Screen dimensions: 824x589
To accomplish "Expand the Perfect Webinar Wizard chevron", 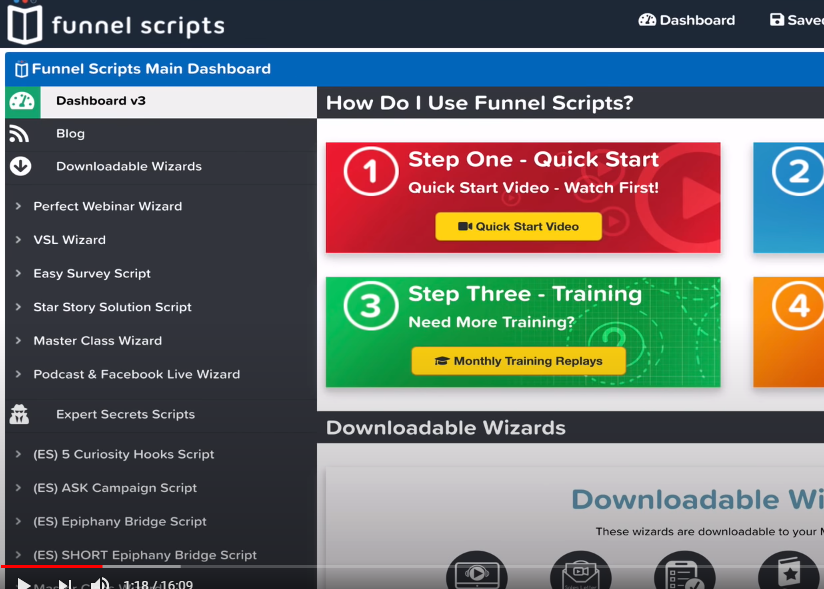I will point(18,206).
